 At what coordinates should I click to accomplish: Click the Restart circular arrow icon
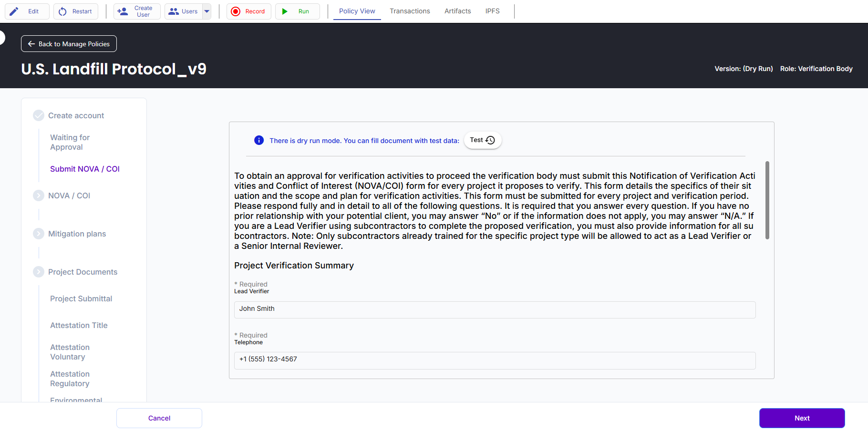pyautogui.click(x=62, y=11)
